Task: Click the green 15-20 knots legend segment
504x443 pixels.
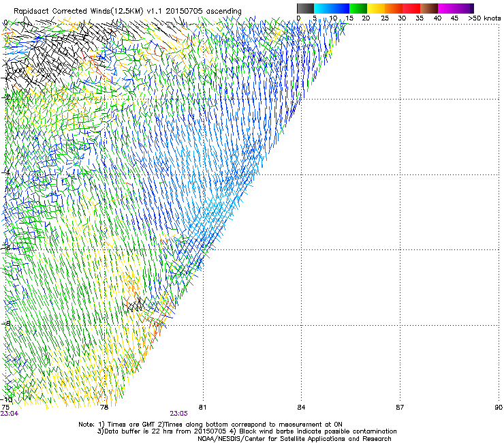Action: (x=358, y=8)
